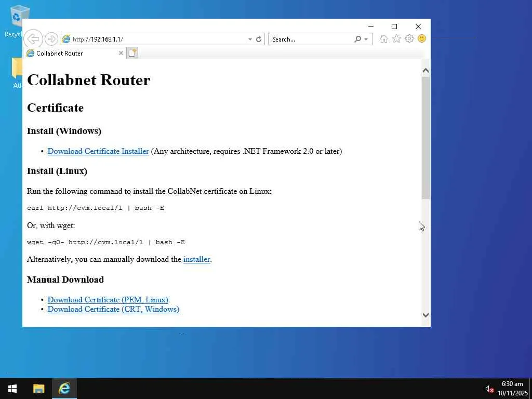Open a new tab with the tab button
Viewport: 532px width, 399px height.
132,53
